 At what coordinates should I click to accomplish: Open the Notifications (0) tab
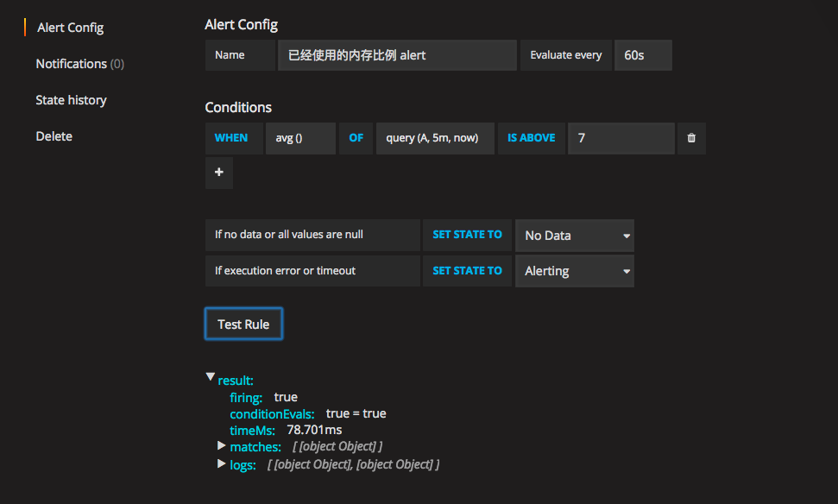[x=79, y=64]
